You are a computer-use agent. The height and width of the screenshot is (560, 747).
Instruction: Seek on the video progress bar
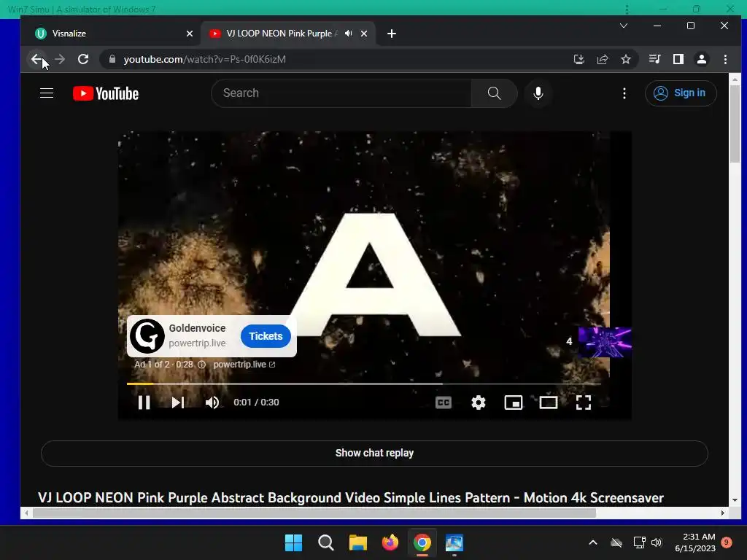click(363, 384)
